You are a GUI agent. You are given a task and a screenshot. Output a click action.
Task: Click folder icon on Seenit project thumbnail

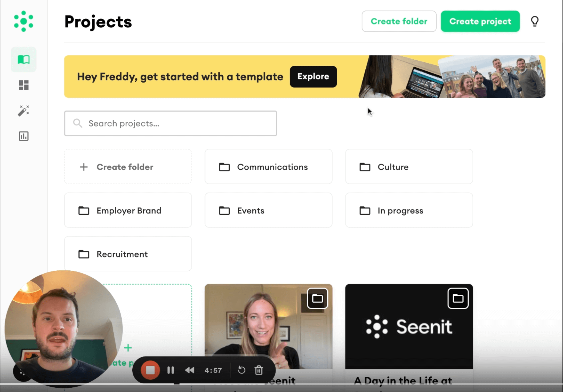(458, 298)
